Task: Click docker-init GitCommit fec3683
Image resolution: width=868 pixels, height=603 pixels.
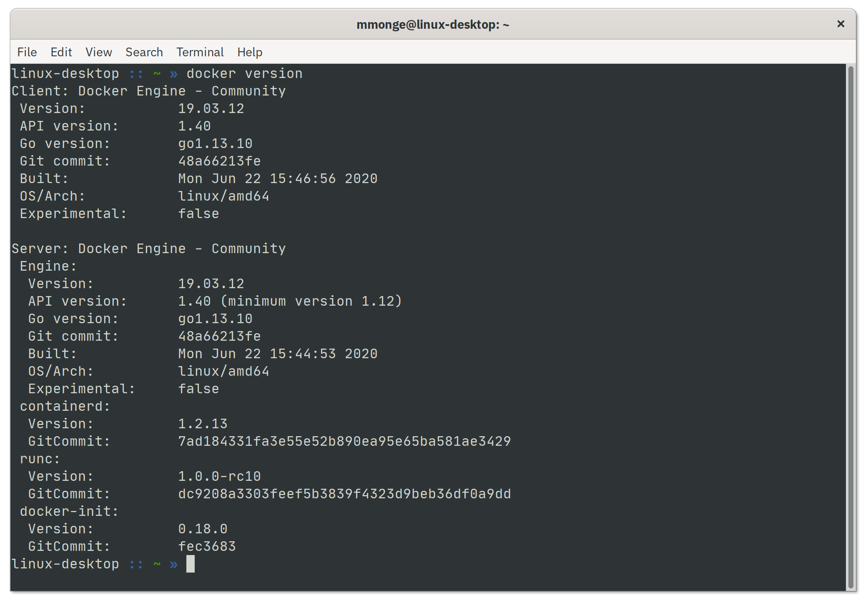Action: (x=207, y=547)
